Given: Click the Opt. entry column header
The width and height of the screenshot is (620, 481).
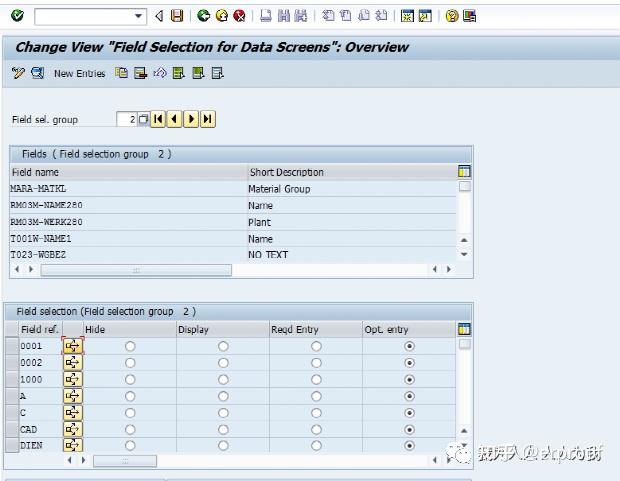Looking at the screenshot, I should [410, 330].
